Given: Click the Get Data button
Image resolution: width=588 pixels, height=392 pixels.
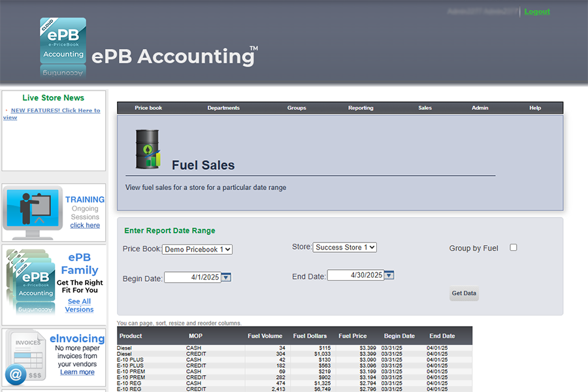Looking at the screenshot, I should point(464,293).
